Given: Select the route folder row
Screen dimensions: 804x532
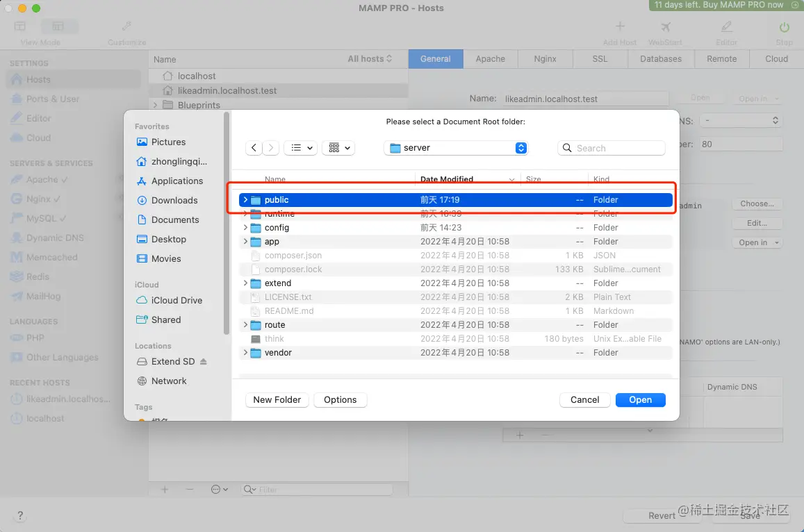Looking at the screenshot, I should tap(456, 325).
